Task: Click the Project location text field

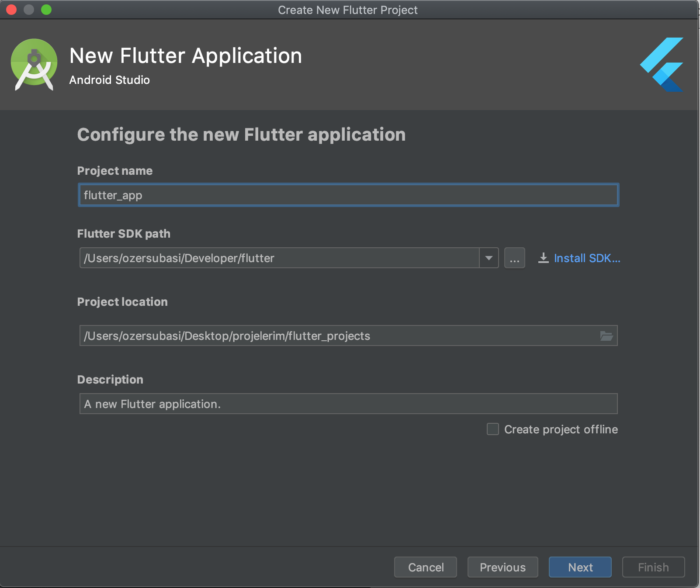Action: click(x=348, y=336)
